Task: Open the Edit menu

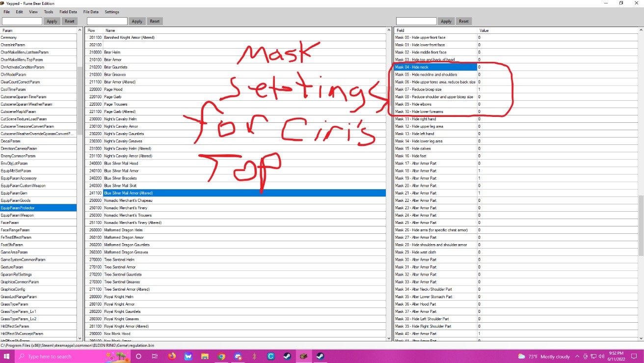Action: click(x=19, y=12)
